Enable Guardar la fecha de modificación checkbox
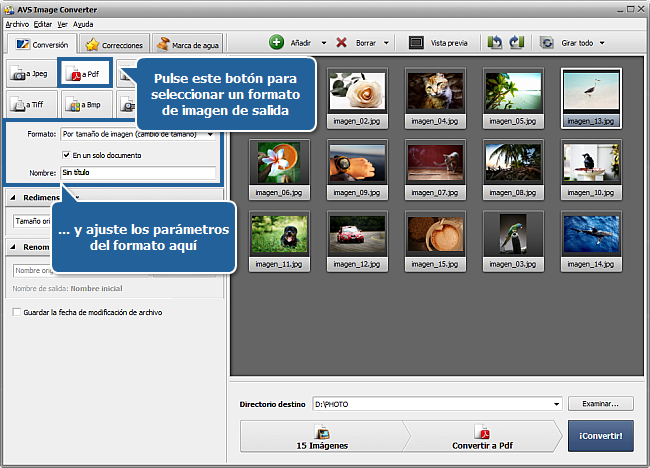 tap(16, 312)
